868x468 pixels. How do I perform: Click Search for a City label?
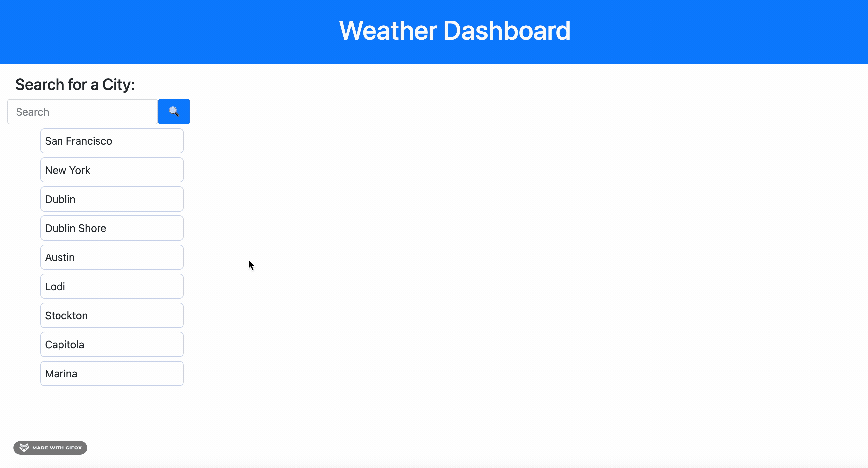pyautogui.click(x=75, y=84)
